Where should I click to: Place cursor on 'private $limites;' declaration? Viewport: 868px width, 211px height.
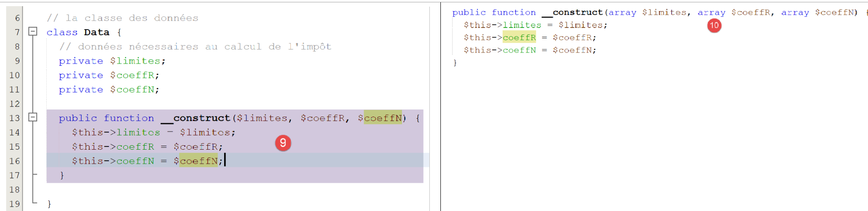pyautogui.click(x=112, y=61)
